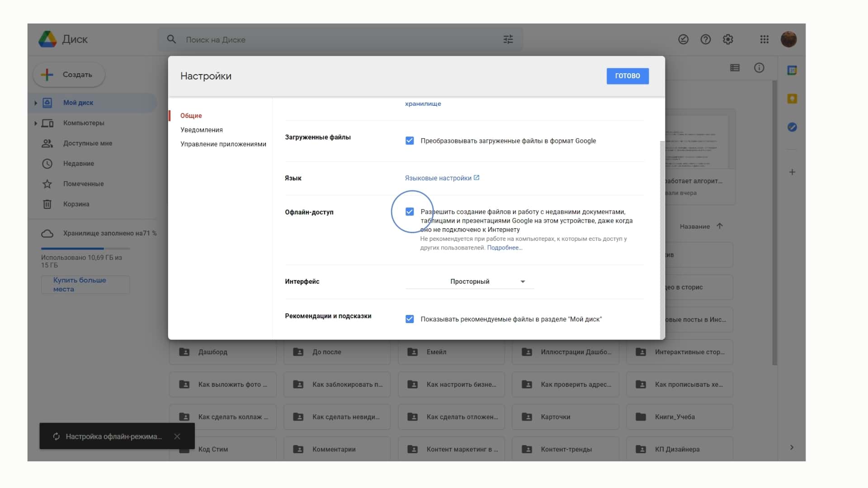This screenshot has width=868, height=488.
Task: Click Купить больше места button
Action: [85, 285]
